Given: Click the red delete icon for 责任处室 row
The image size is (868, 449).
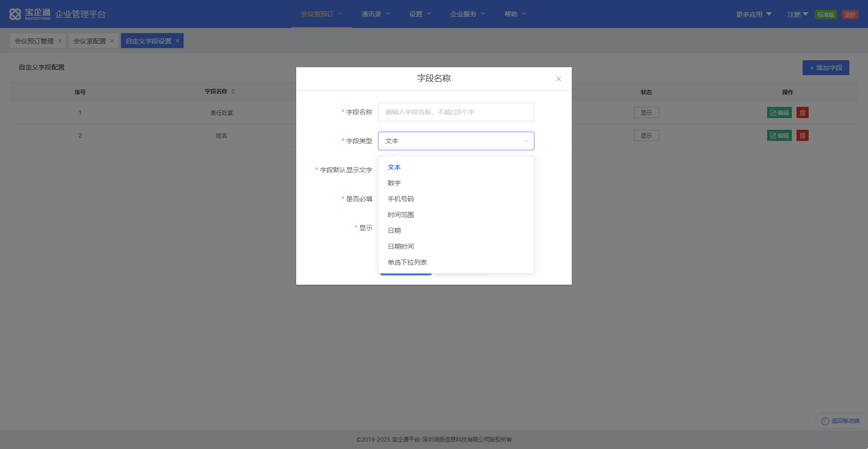Looking at the screenshot, I should click(x=802, y=112).
